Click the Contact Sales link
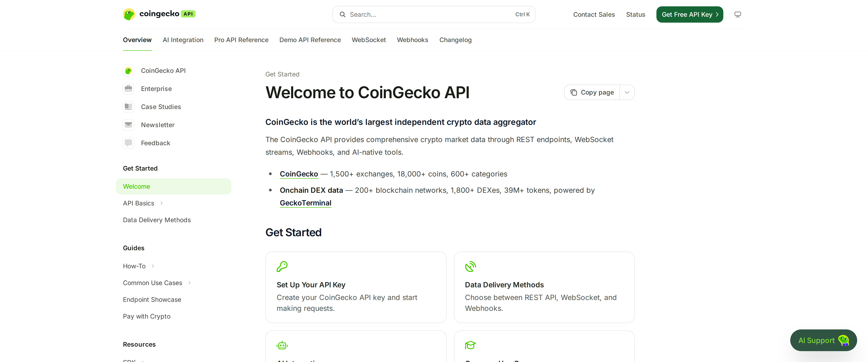The image size is (868, 362). coord(594,14)
